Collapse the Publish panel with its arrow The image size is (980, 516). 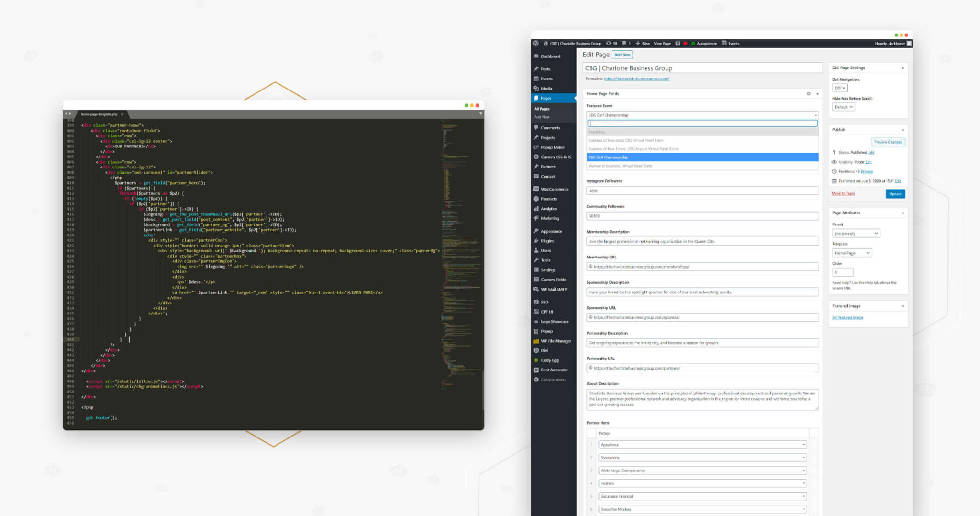pyautogui.click(x=903, y=130)
